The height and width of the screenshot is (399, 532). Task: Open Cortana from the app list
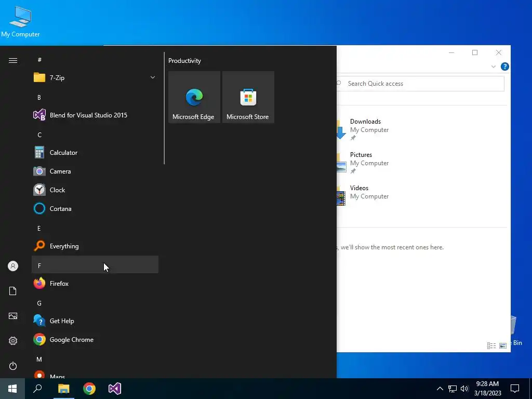coord(96,209)
